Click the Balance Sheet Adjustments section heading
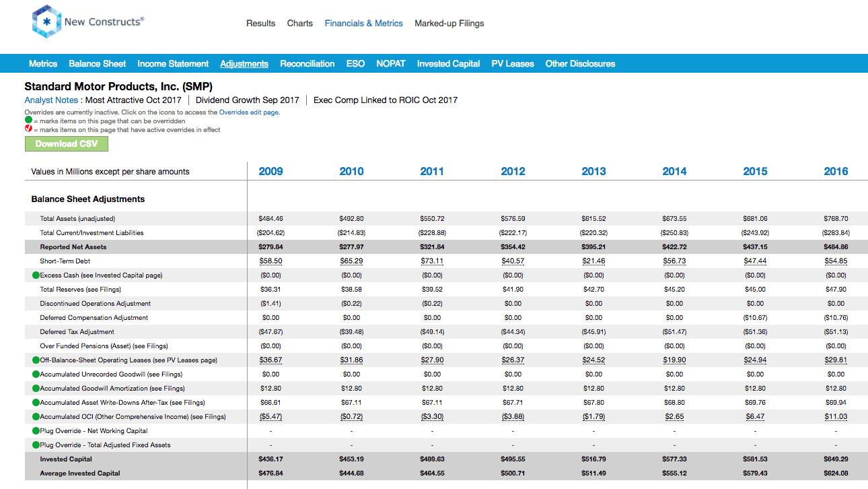Image resolution: width=868 pixels, height=489 pixels. click(88, 199)
